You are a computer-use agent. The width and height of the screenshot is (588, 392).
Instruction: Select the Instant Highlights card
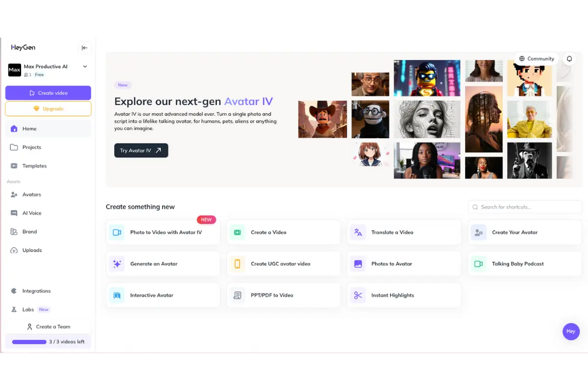(404, 295)
